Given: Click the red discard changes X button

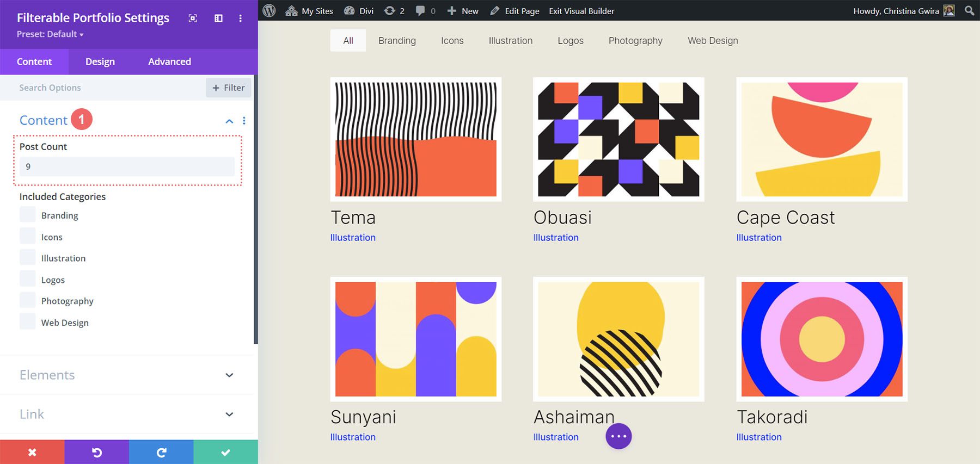Looking at the screenshot, I should (32, 452).
